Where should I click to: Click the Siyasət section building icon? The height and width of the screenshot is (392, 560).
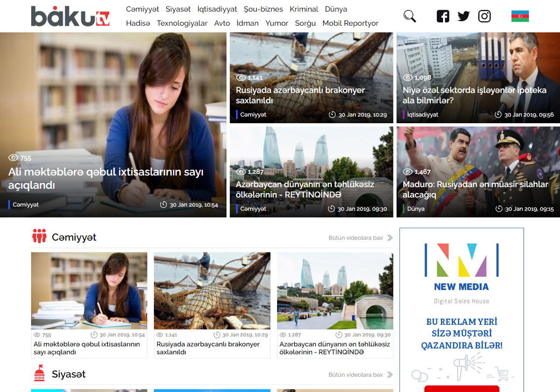click(39, 373)
